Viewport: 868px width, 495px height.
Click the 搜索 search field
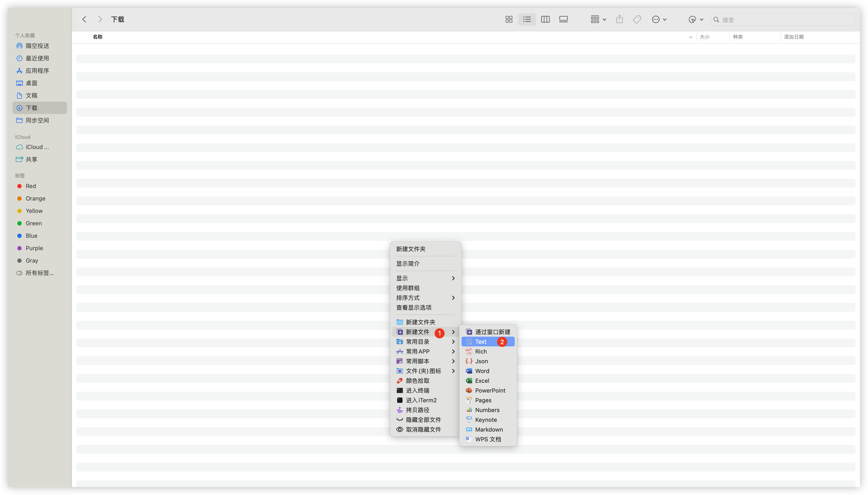(786, 20)
